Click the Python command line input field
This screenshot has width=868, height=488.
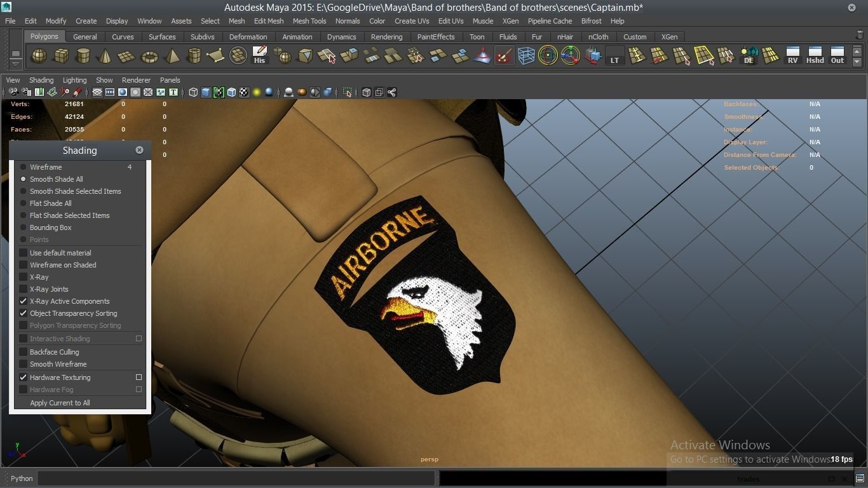coord(236,478)
